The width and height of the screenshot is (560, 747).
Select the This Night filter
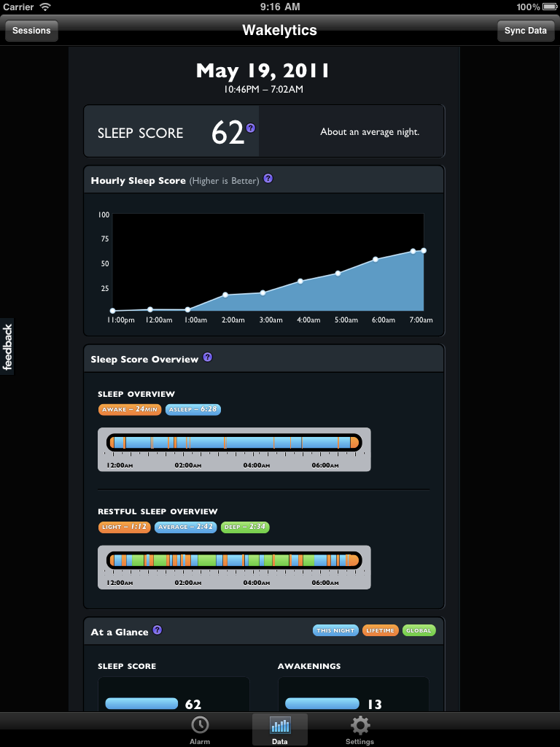335,630
